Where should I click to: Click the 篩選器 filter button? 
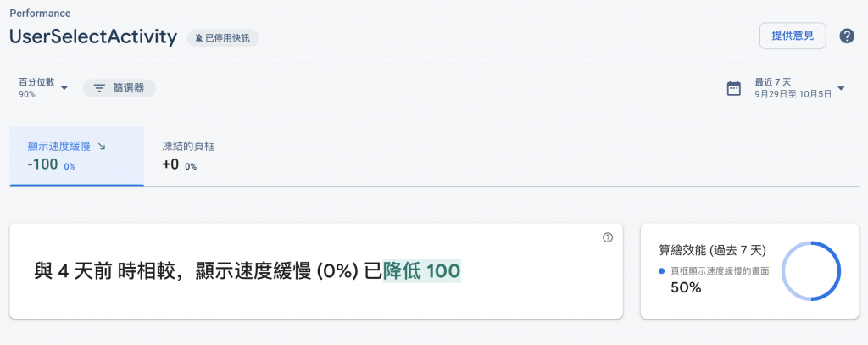point(120,88)
